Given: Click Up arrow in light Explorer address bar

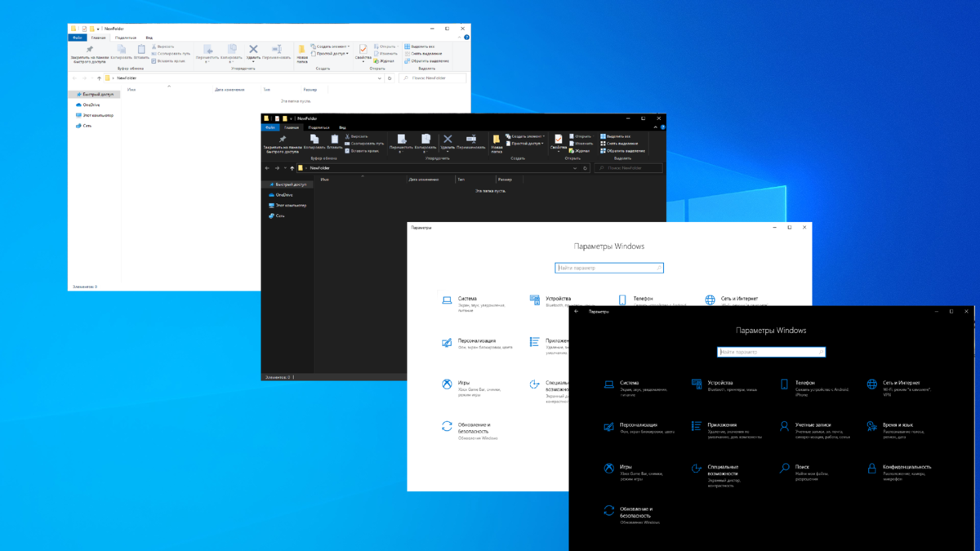Looking at the screenshot, I should point(99,78).
